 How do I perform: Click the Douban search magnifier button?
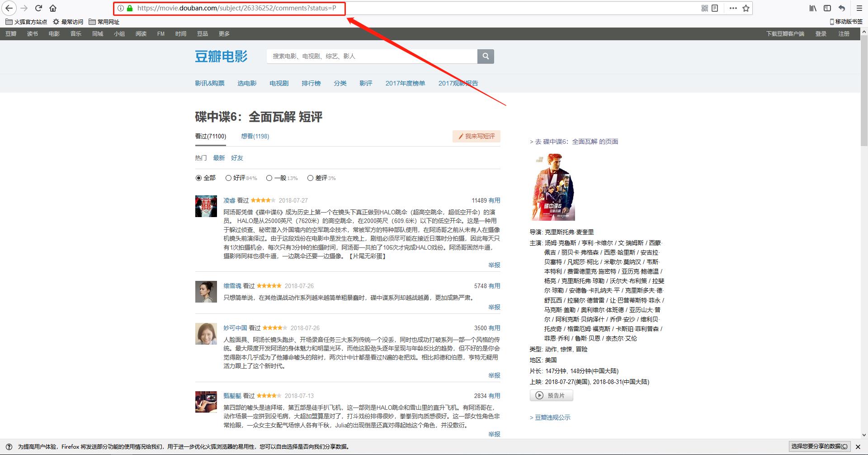click(486, 56)
